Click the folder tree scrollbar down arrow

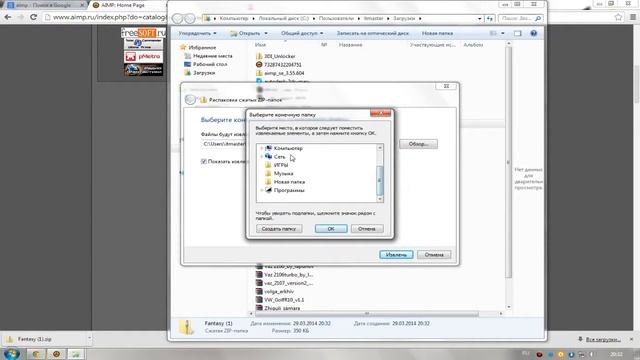[x=380, y=199]
